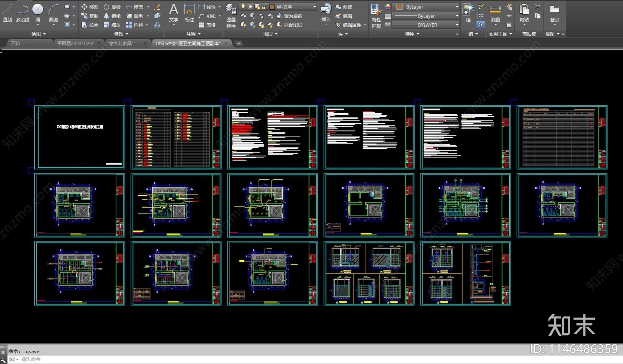Screen dimensions: 623x364
Task: Expand the 块 (Block) panel
Action: pos(343,34)
